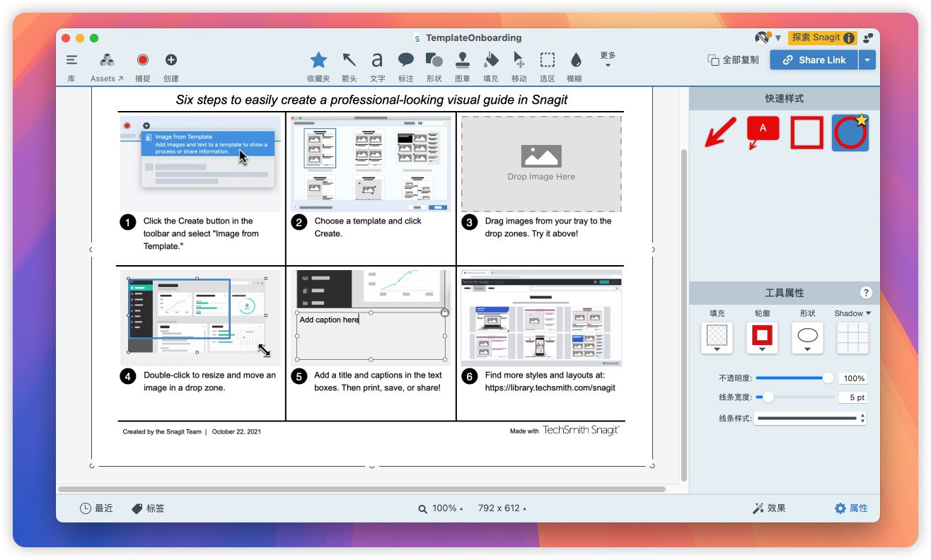The image size is (931, 560).
Task: Click the Share Link button
Action: click(x=814, y=60)
